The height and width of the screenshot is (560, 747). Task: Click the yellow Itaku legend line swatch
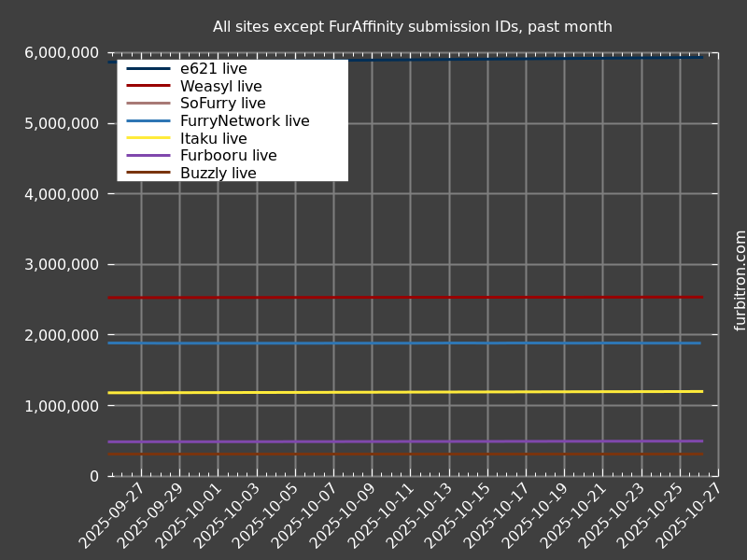pos(148,138)
